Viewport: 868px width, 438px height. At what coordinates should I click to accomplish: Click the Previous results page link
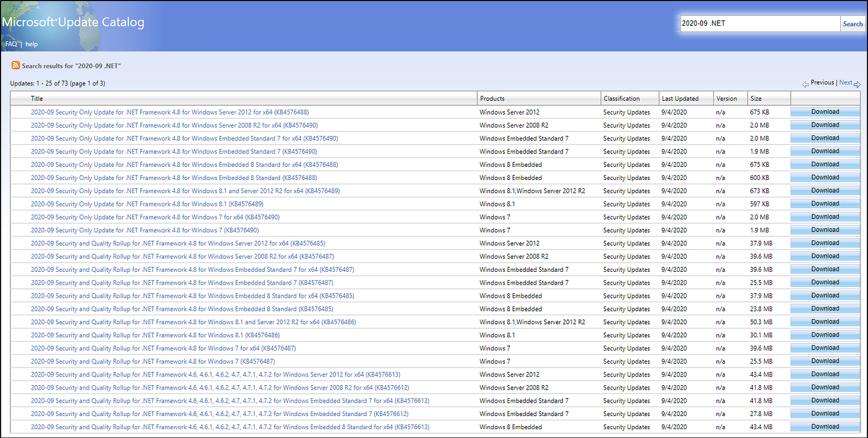click(x=822, y=82)
